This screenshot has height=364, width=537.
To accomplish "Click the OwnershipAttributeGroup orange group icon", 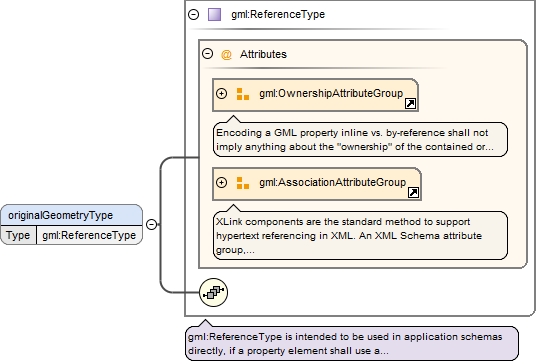I will click(x=243, y=94).
